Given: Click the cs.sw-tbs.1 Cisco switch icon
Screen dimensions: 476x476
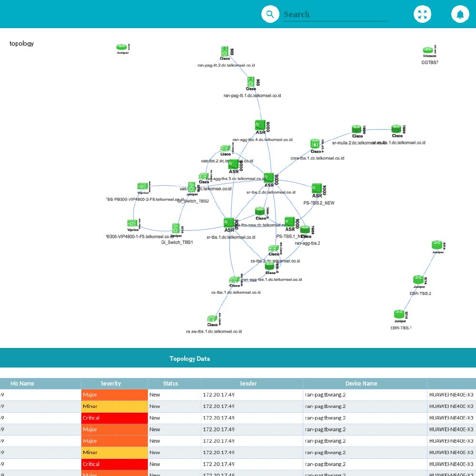Looking at the screenshot, I should coord(212,318).
